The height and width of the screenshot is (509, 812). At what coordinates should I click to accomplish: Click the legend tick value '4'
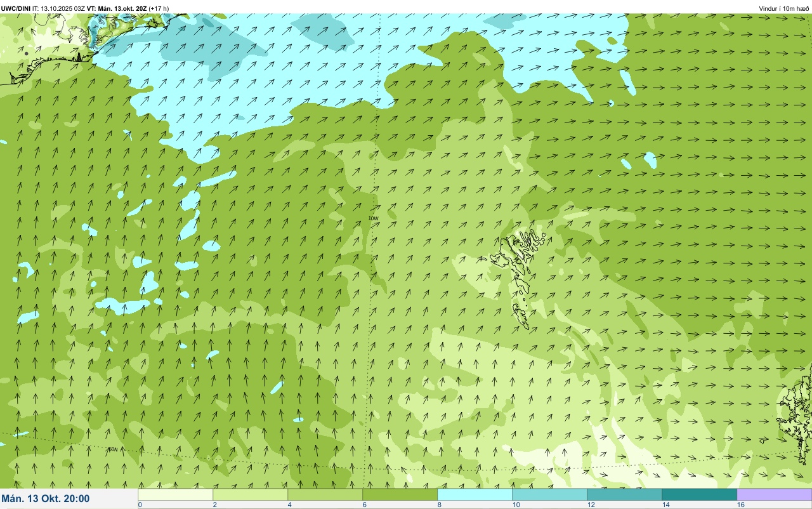(289, 505)
